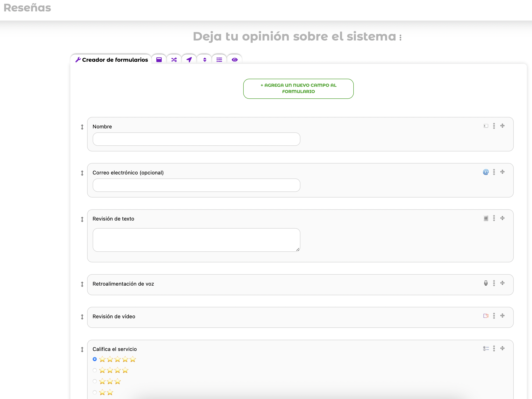Choose the three-star rating option
The image size is (532, 399).
click(x=95, y=381)
